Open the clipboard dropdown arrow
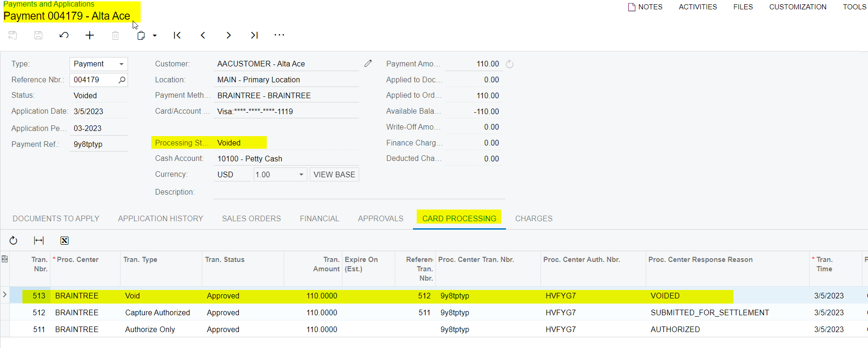The image size is (868, 348). click(155, 36)
